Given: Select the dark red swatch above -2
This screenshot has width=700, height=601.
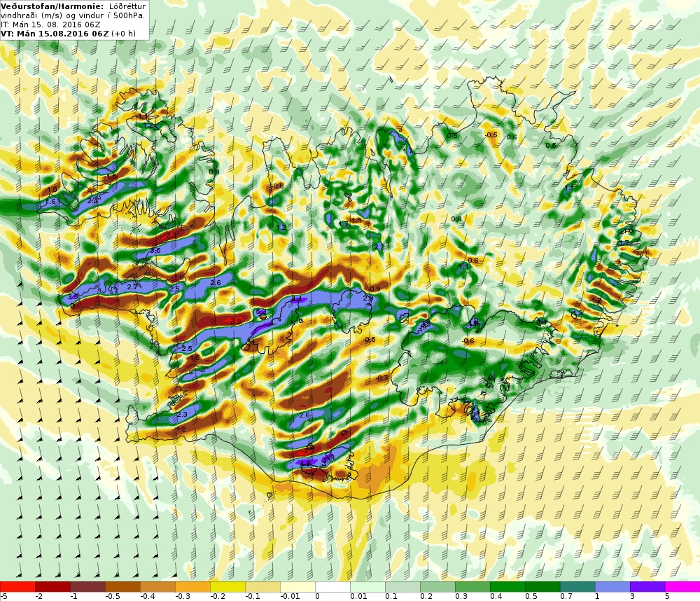Looking at the screenshot, I should [52, 586].
